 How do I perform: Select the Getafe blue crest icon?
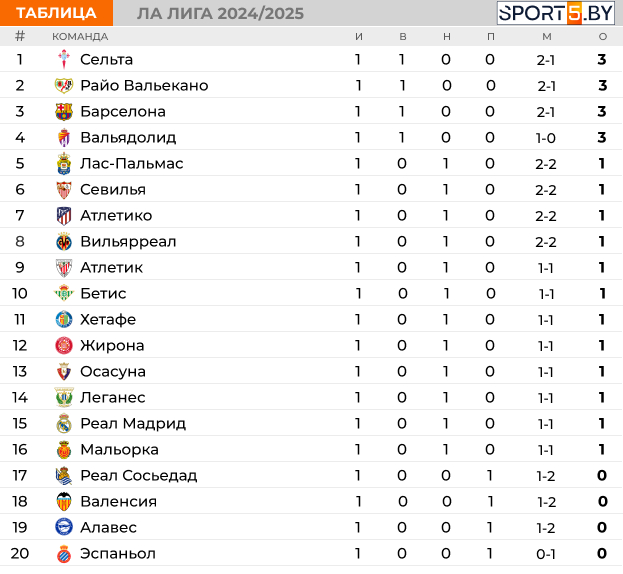click(64, 319)
